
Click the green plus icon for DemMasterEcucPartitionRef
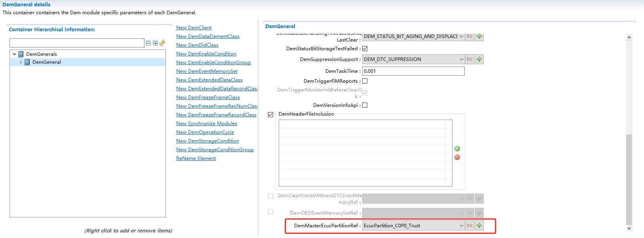point(479,226)
